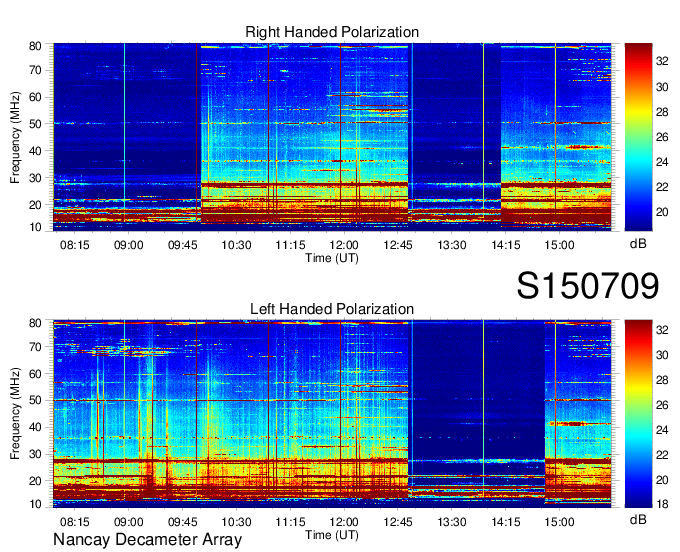The image size is (680, 552).
Task: Click the left-handed polarization spectrogram plot
Action: [x=332, y=414]
